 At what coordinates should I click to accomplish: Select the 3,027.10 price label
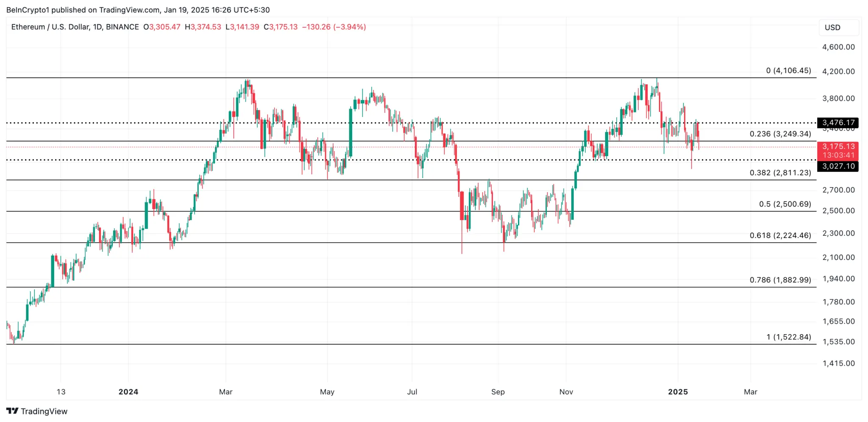tap(838, 166)
